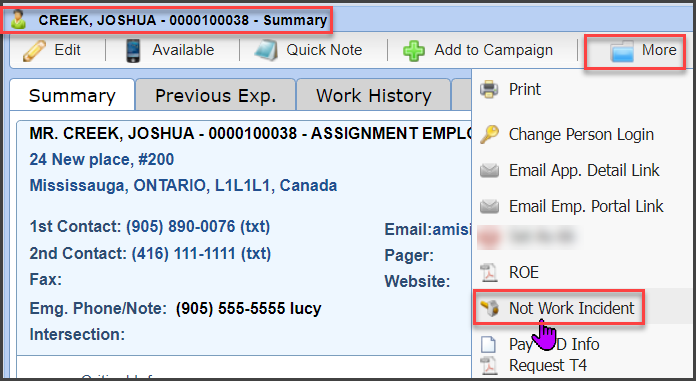Screen dimensions: 696x381
Task: Click the Pay/TD Info document icon
Action: (x=489, y=344)
